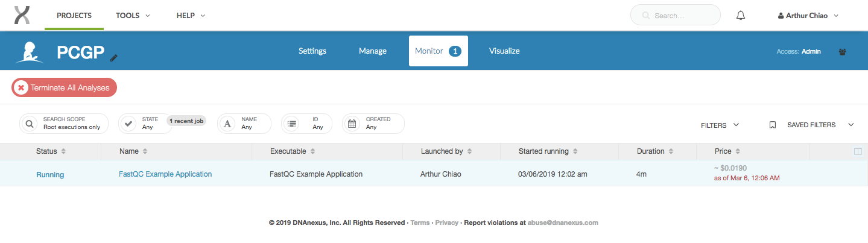Image resolution: width=868 pixels, height=243 pixels.
Task: Click the Search Scope magnifier icon
Action: 30,124
